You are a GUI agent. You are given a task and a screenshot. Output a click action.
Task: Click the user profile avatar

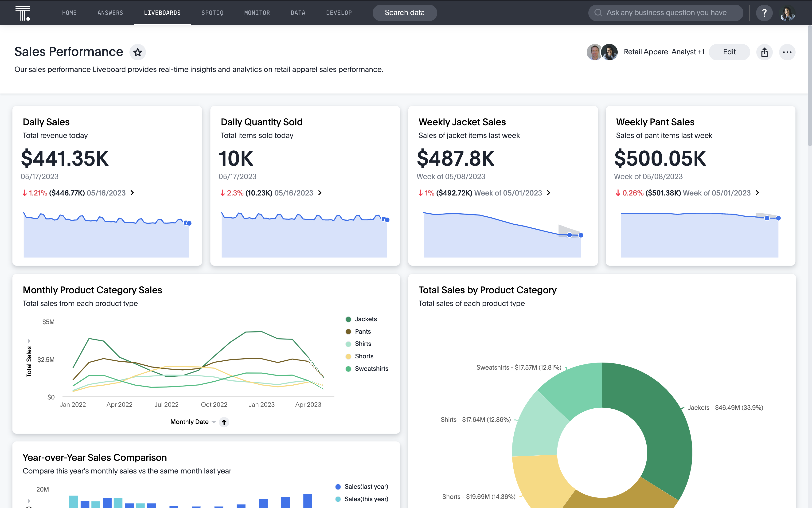pyautogui.click(x=787, y=13)
